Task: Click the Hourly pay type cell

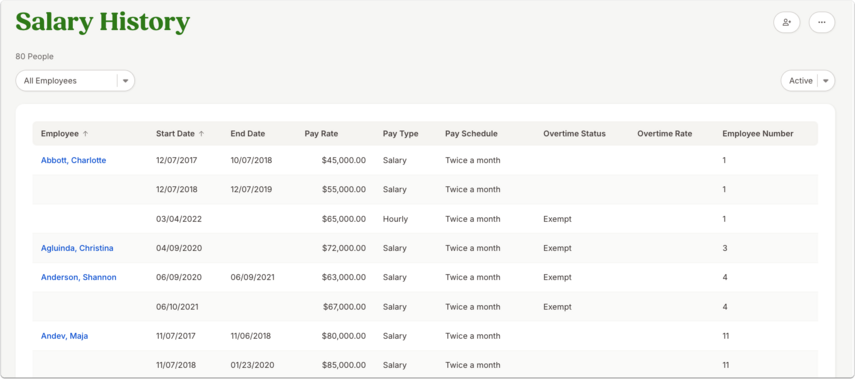Action: 394,219
